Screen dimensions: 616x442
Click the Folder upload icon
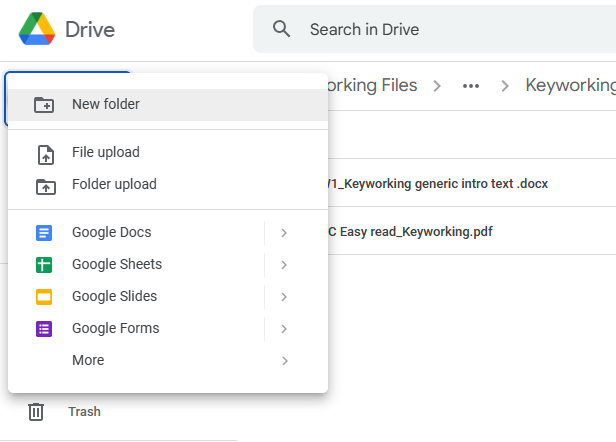tap(44, 185)
